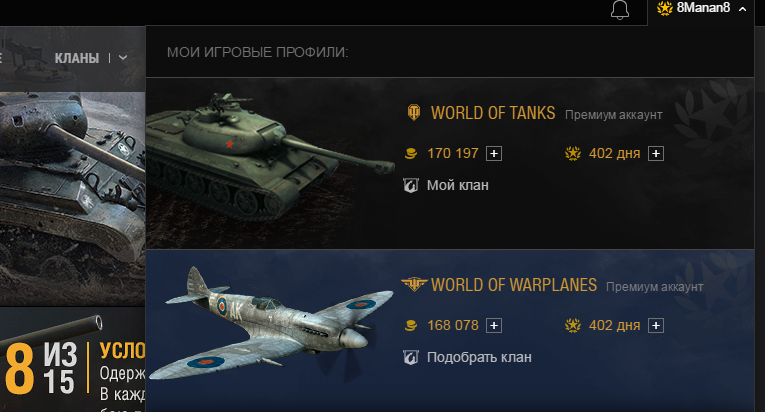Screen dimensions: 765x412
Task: Select the World of Warplanes Spitfire thumbnail
Action: click(270, 325)
